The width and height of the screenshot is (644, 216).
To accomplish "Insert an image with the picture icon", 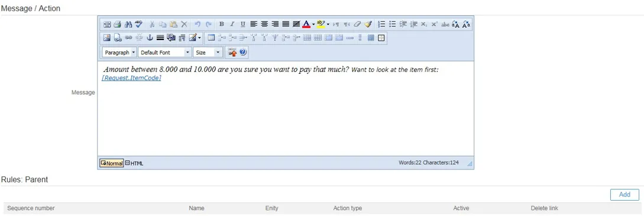I will click(107, 38).
